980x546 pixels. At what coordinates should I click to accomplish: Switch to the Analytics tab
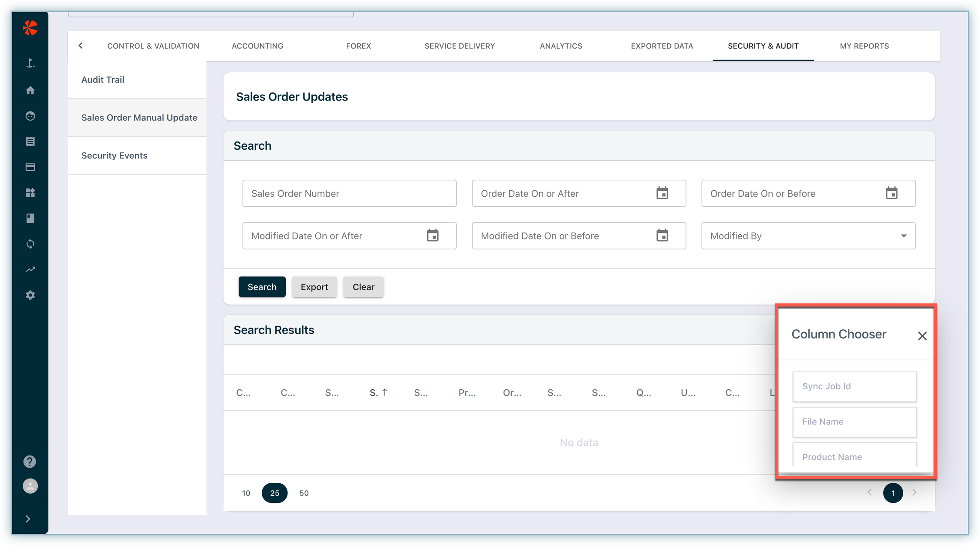click(561, 46)
